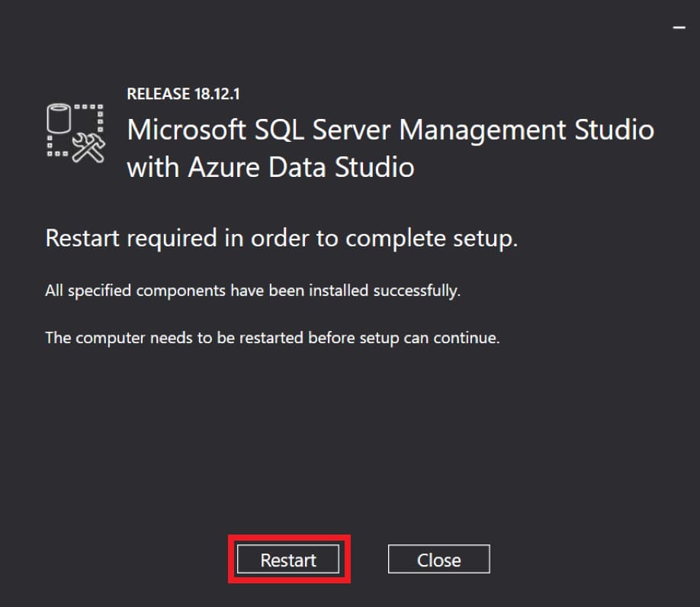Click the computer needs to be restarted message
This screenshot has height=607, width=700.
(x=272, y=337)
